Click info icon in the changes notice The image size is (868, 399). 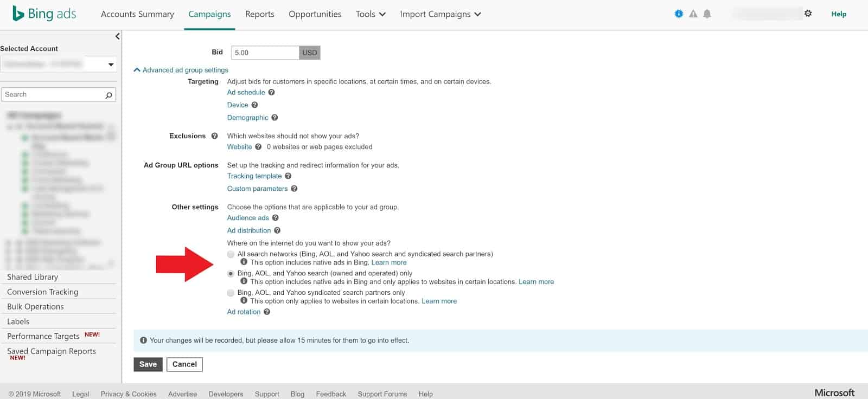coord(143,340)
